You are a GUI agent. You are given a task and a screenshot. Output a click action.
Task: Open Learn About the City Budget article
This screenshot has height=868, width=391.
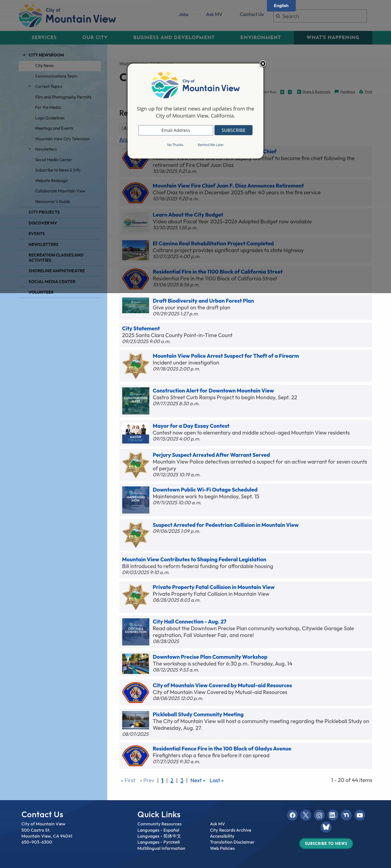click(188, 215)
